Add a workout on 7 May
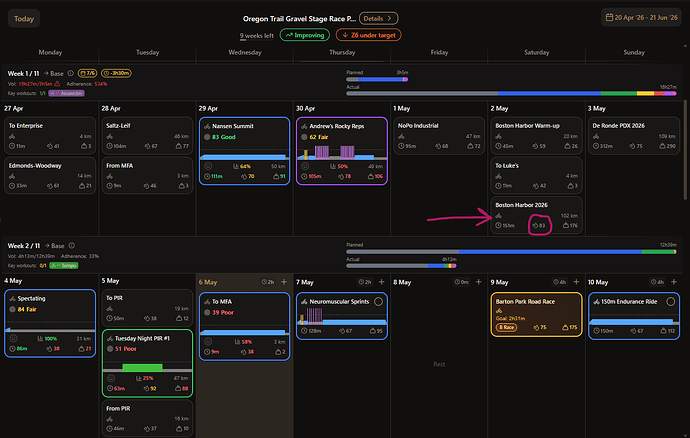This screenshot has height=438, width=690. pyautogui.click(x=382, y=282)
